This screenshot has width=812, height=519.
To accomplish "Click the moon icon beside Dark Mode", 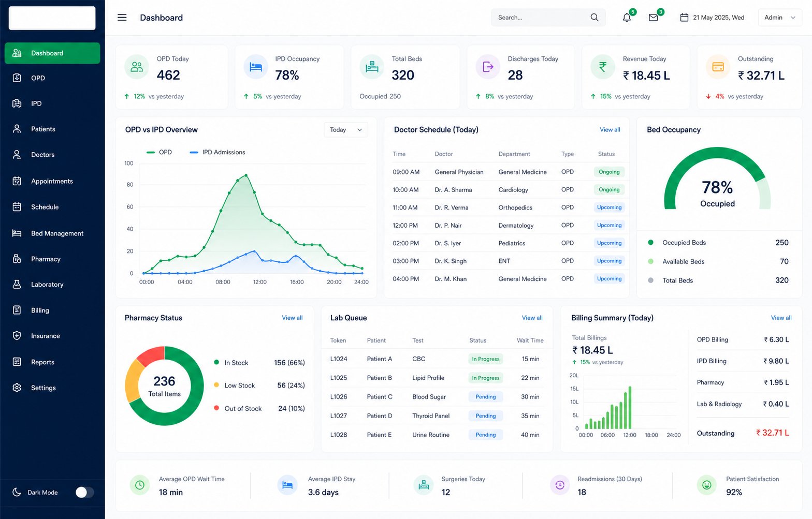I will [x=17, y=492].
